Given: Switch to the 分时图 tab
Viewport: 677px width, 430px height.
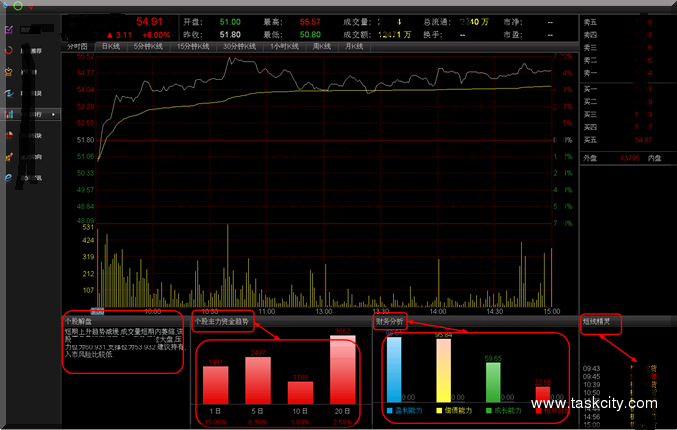Looking at the screenshot, I should pyautogui.click(x=77, y=46).
